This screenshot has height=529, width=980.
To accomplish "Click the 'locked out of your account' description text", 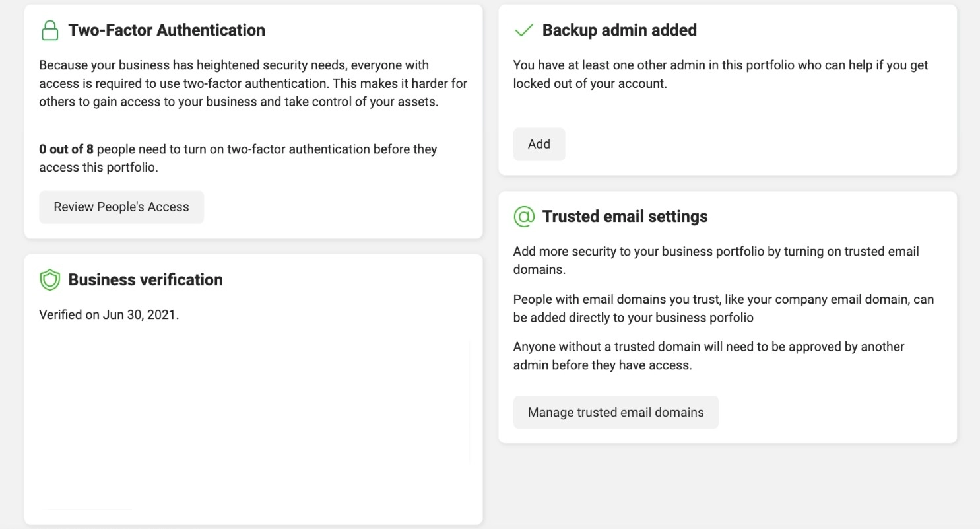I will (x=721, y=75).
